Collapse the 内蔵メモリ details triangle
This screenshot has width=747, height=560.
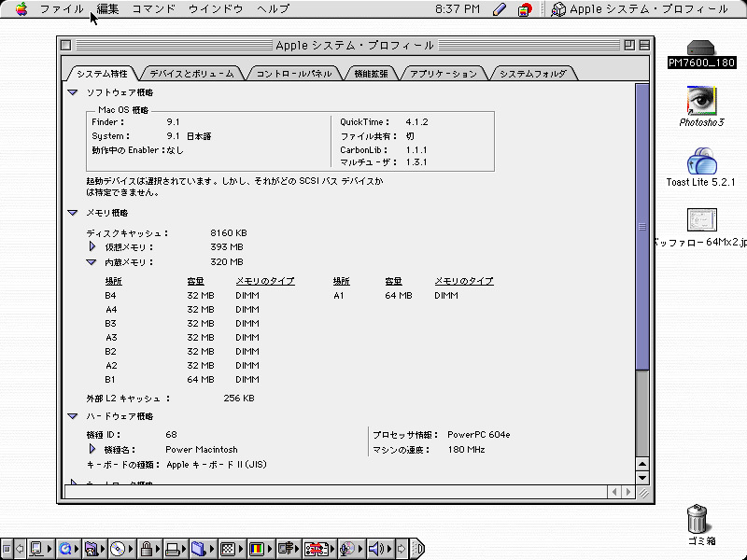coord(91,262)
